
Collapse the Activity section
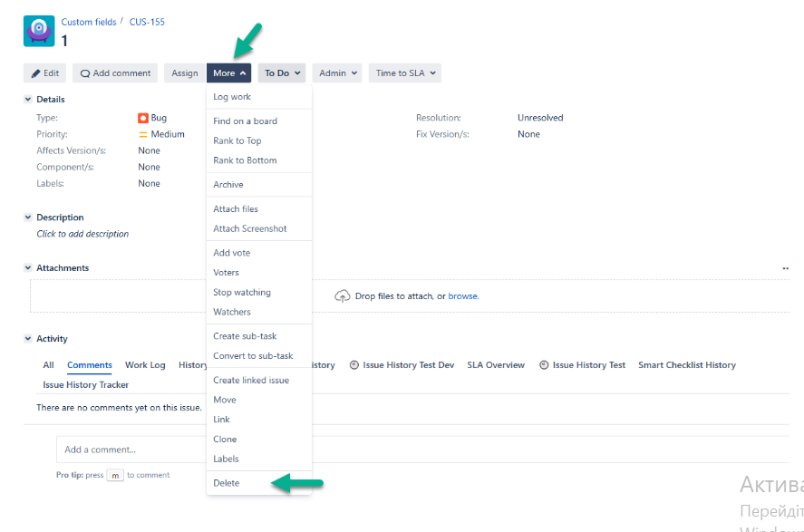point(28,338)
